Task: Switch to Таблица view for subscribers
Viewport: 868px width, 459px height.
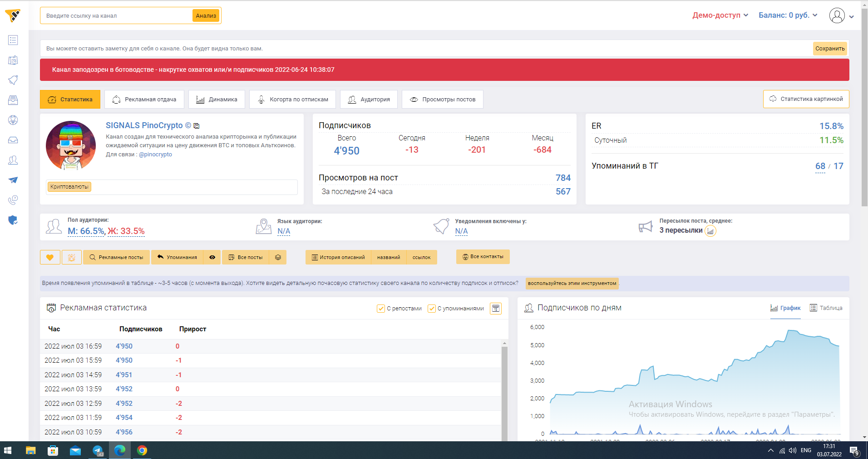Action: coord(826,308)
